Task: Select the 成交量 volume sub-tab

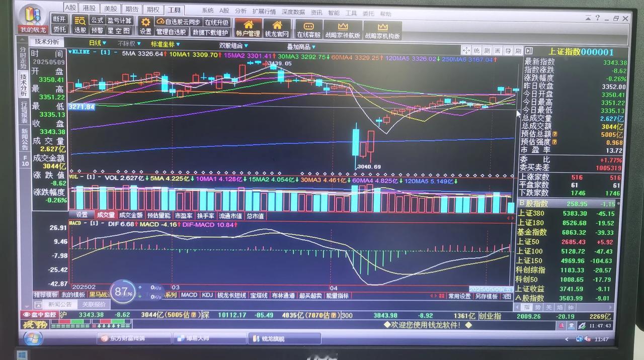Action: [106, 215]
